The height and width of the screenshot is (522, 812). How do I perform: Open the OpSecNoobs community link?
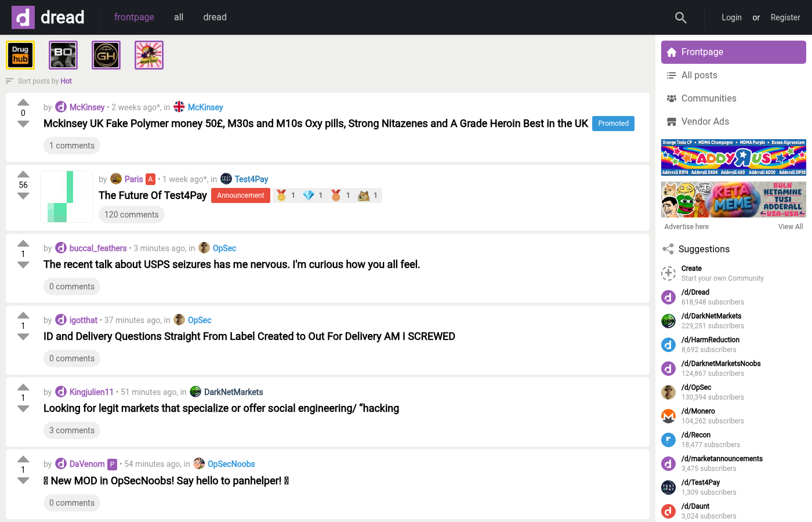click(231, 464)
